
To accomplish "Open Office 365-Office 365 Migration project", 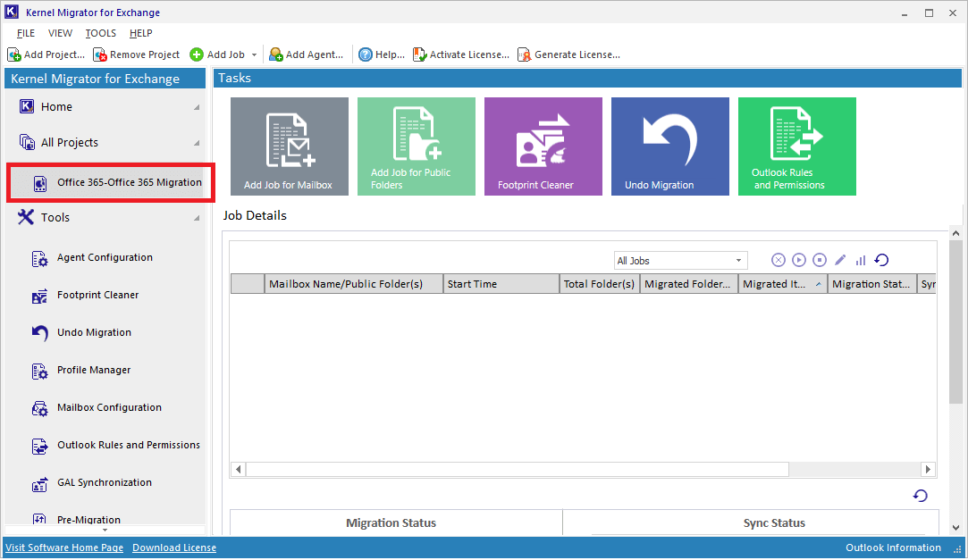I will point(111,182).
